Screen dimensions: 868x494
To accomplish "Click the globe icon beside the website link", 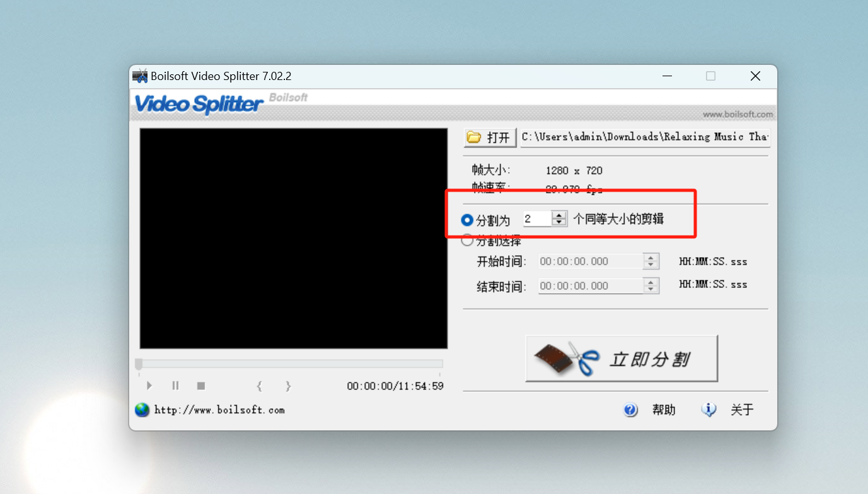I will pos(142,410).
